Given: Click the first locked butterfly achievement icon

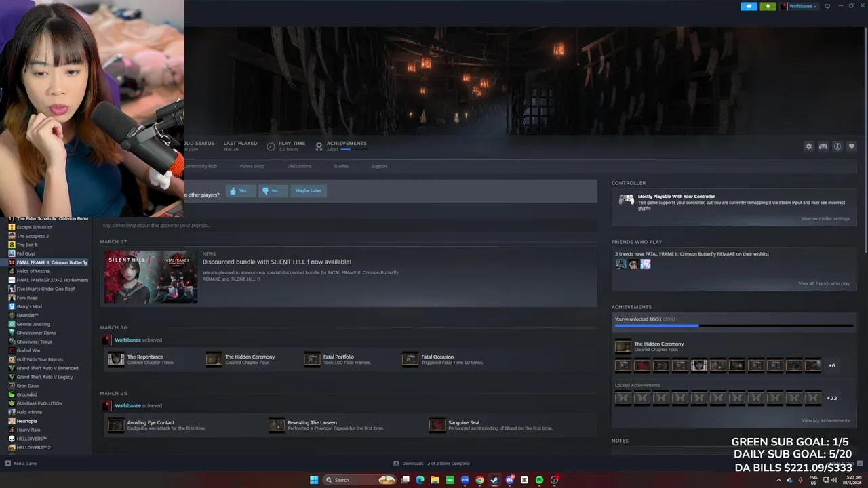Looking at the screenshot, I should tap(623, 398).
